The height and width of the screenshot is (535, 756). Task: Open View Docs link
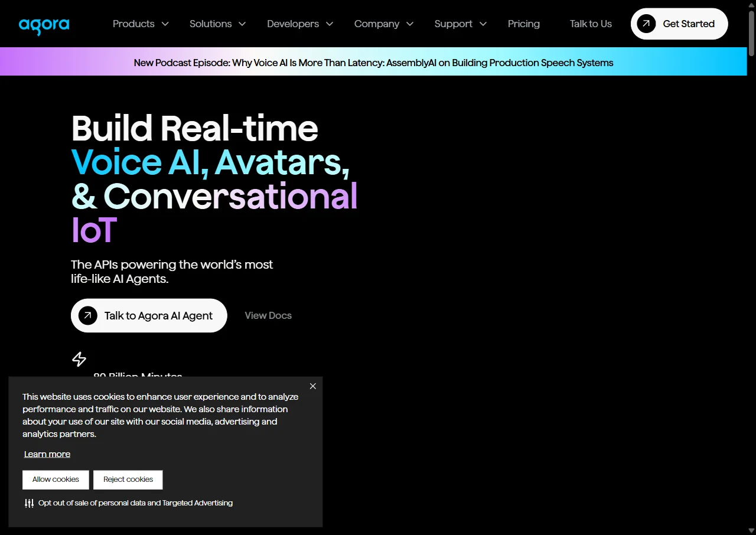click(x=268, y=315)
